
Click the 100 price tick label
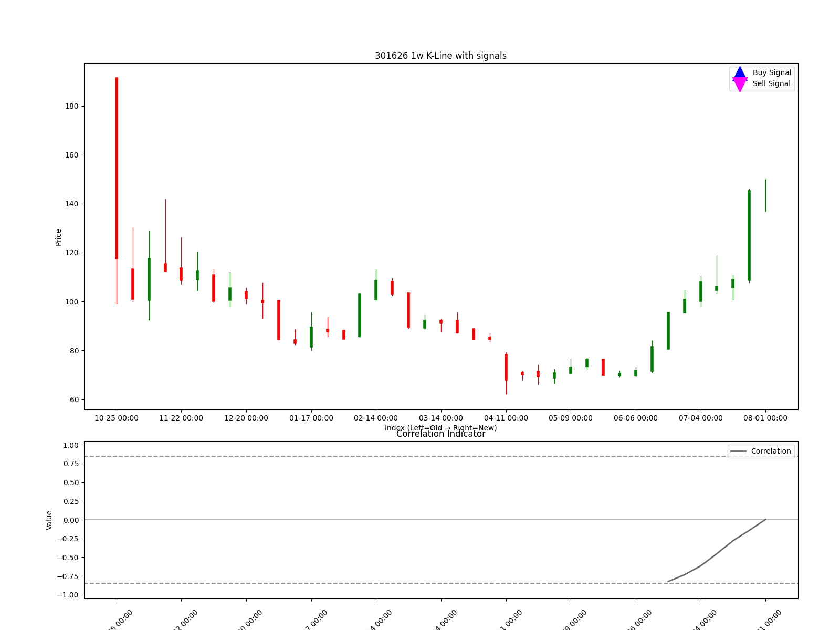[x=72, y=302]
